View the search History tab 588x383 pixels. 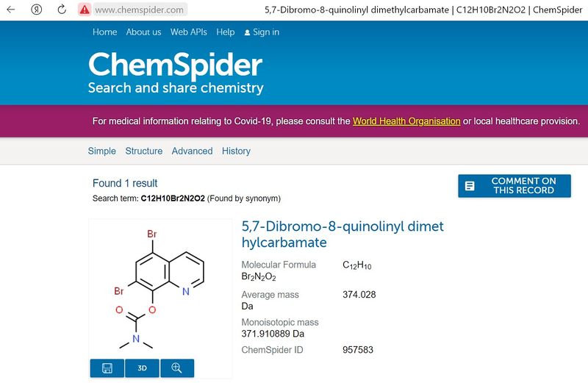236,151
